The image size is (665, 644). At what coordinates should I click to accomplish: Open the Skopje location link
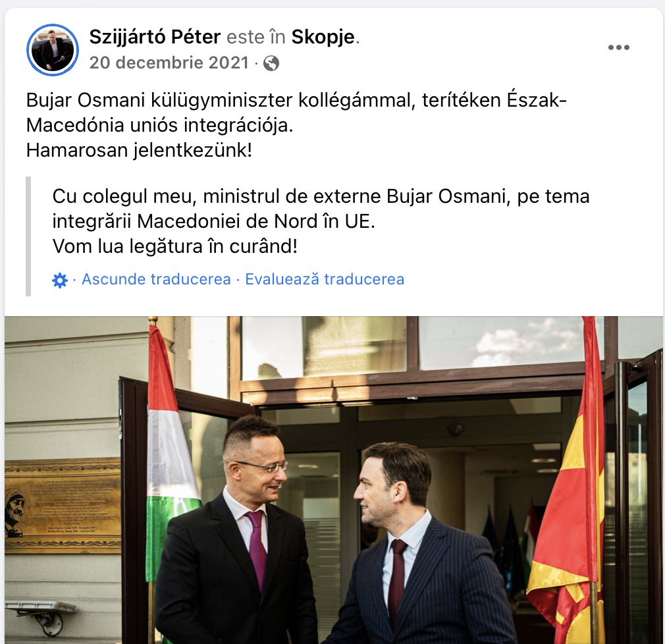coord(323,37)
